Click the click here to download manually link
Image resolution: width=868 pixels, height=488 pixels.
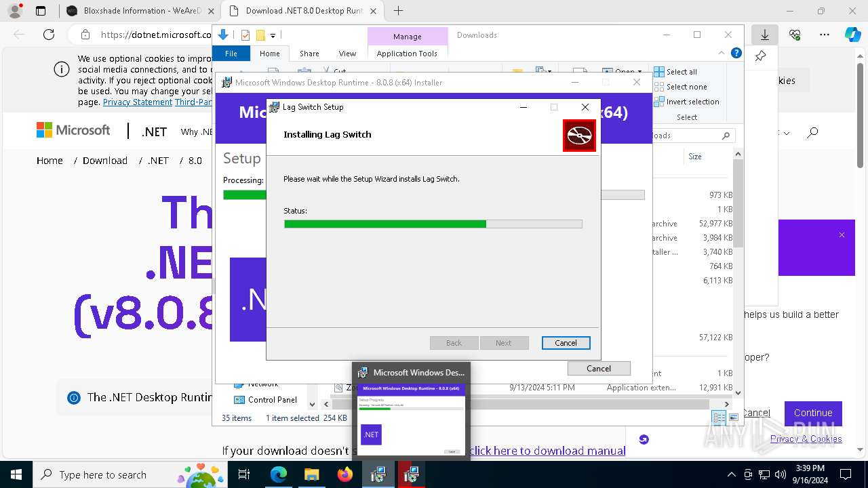click(548, 451)
